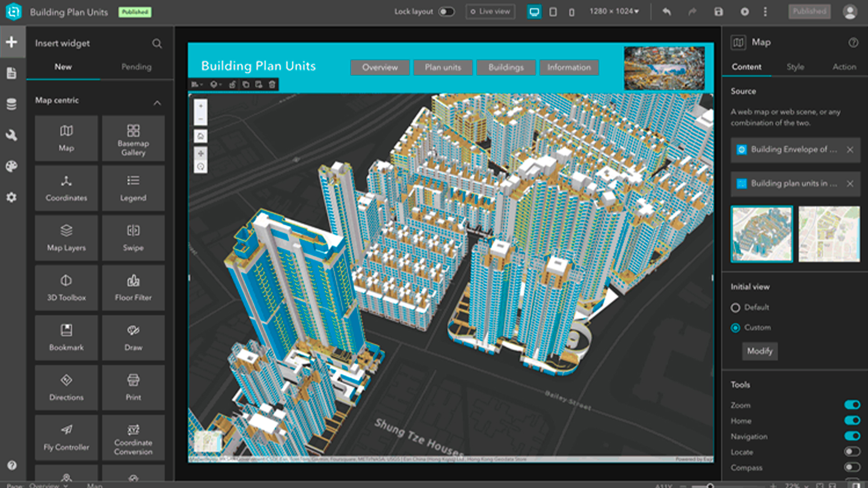Open the 1280 × 1024 resolution dropdown
Screen dimensions: 868x488
pyautogui.click(x=614, y=12)
